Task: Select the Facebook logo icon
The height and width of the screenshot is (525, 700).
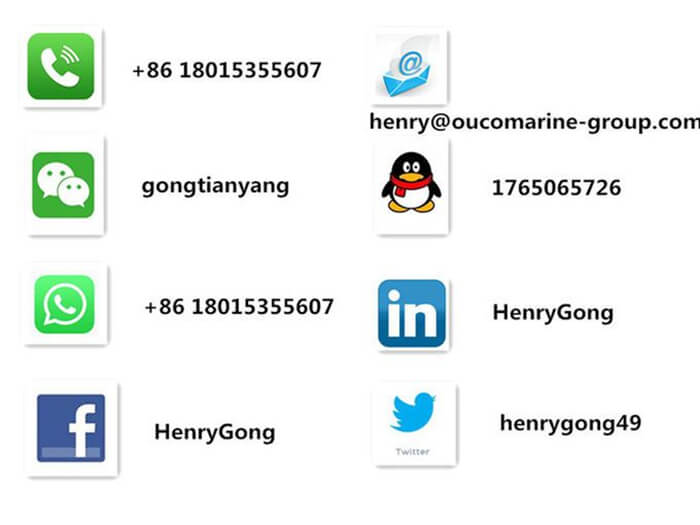Action: [x=71, y=428]
